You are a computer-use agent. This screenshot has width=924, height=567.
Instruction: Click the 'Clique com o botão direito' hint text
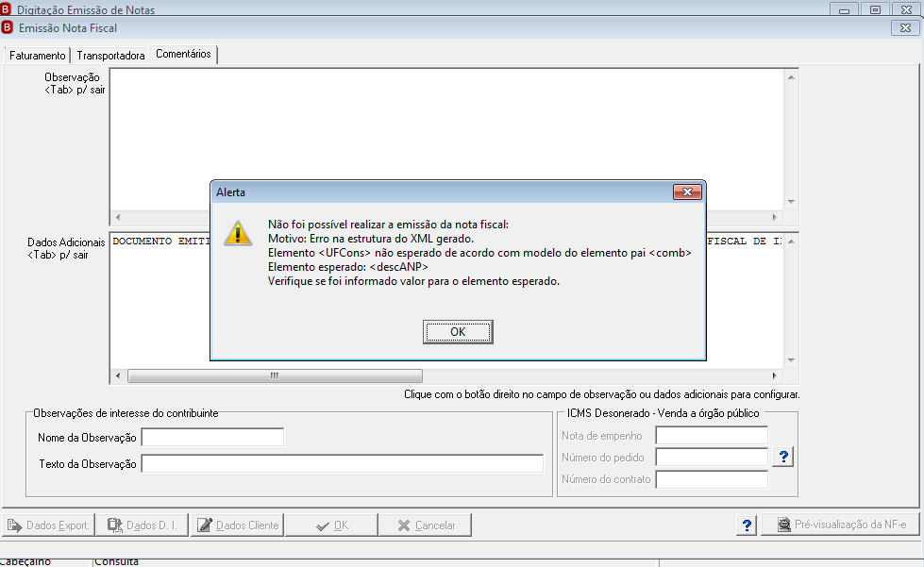click(x=601, y=394)
